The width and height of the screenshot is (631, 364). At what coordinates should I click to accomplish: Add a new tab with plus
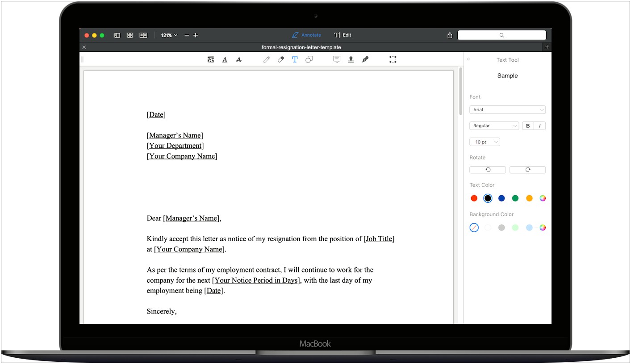(x=547, y=47)
